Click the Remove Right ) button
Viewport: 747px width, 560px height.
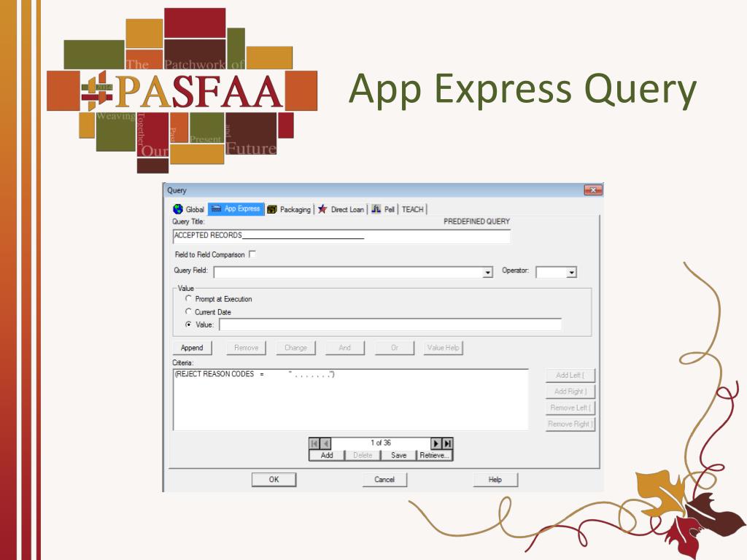pos(570,424)
